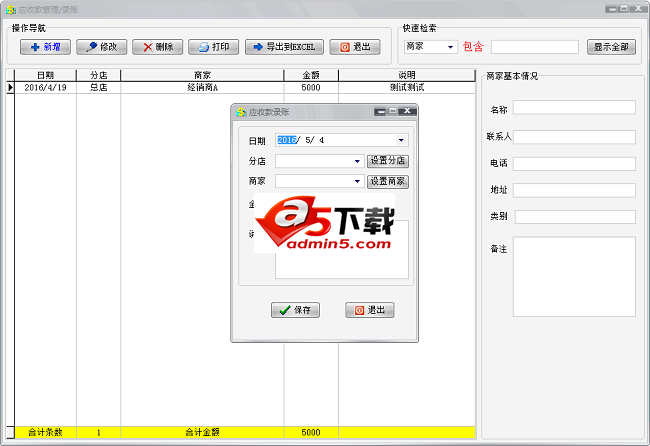Click the 金额 column header
This screenshot has height=446, width=650.
pos(311,75)
